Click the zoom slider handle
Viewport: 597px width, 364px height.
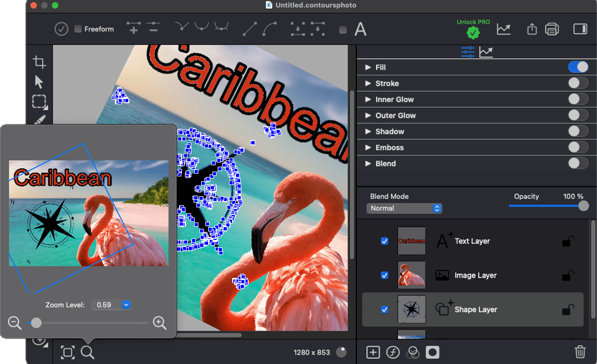pos(36,323)
